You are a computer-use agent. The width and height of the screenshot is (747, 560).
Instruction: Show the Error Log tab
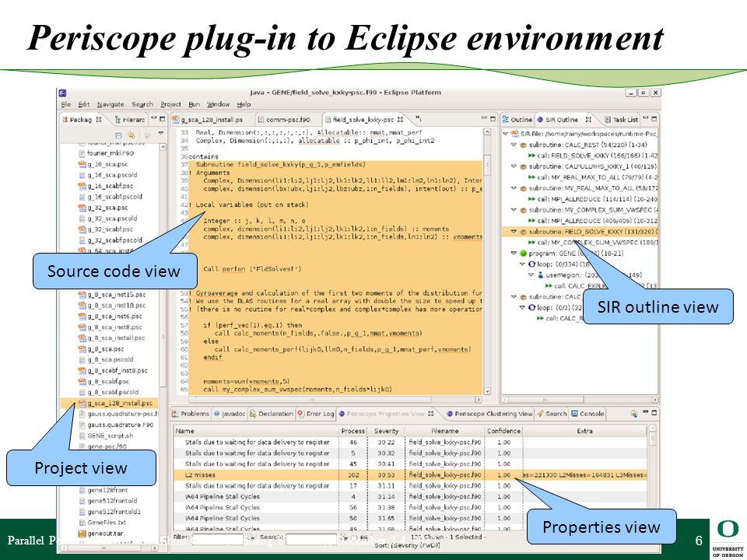[x=315, y=414]
